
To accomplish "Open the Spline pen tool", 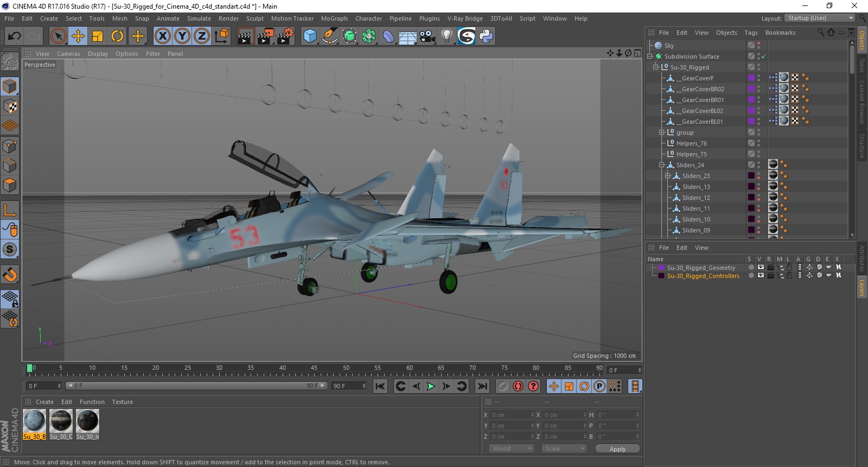I will click(x=329, y=36).
